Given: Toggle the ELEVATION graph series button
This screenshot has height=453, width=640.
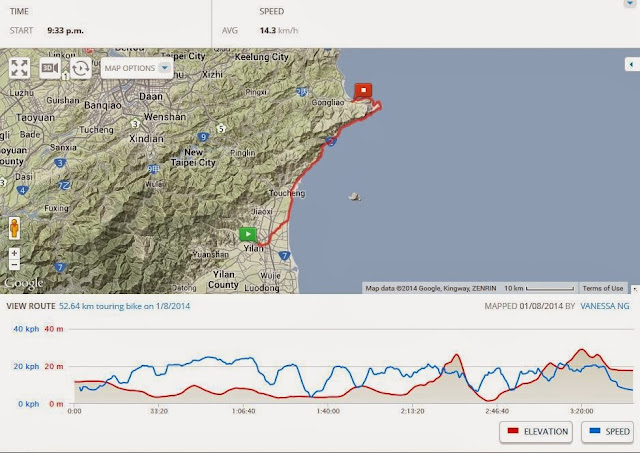Looking at the screenshot, I should (x=536, y=432).
